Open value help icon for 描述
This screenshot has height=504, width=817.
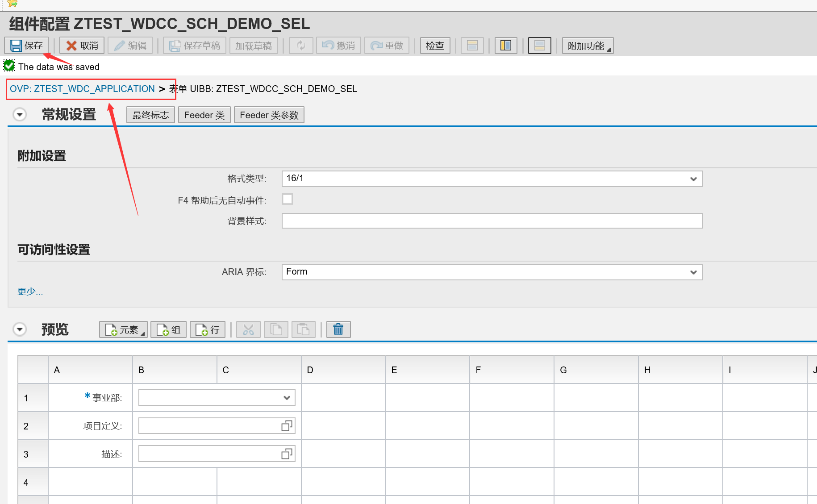287,454
